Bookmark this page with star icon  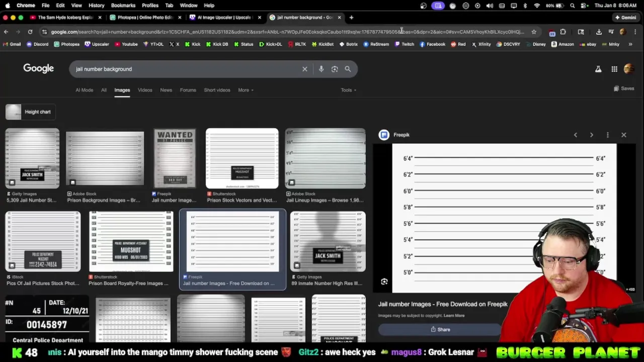point(534,32)
